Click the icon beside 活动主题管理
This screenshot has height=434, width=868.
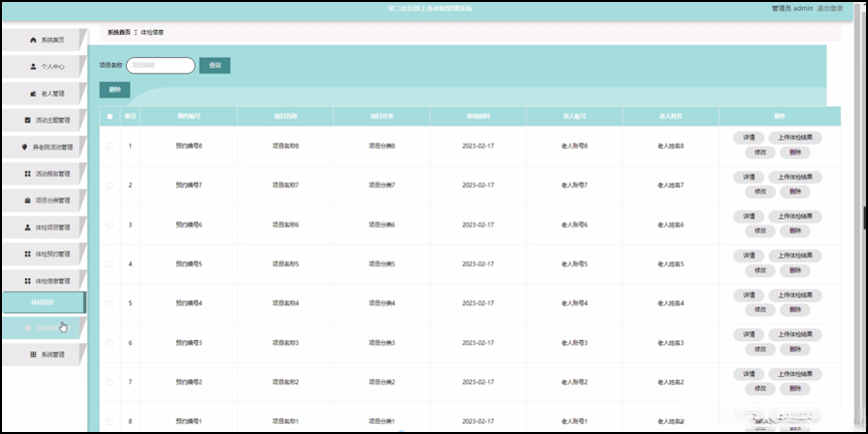tap(28, 120)
